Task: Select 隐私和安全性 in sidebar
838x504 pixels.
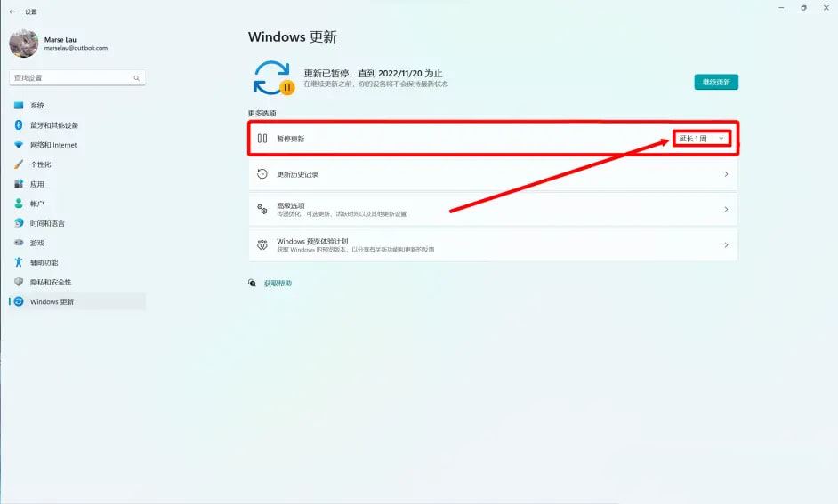Action: (77, 282)
